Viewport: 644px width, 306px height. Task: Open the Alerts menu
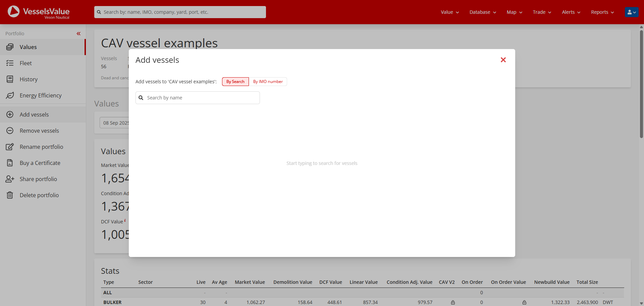click(x=571, y=12)
